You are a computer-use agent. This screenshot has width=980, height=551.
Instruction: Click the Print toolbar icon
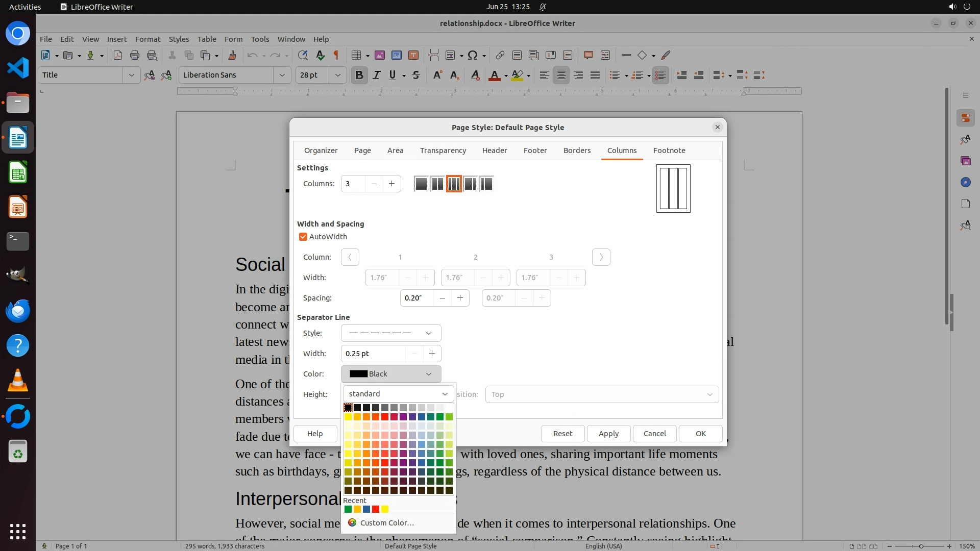tap(135, 55)
